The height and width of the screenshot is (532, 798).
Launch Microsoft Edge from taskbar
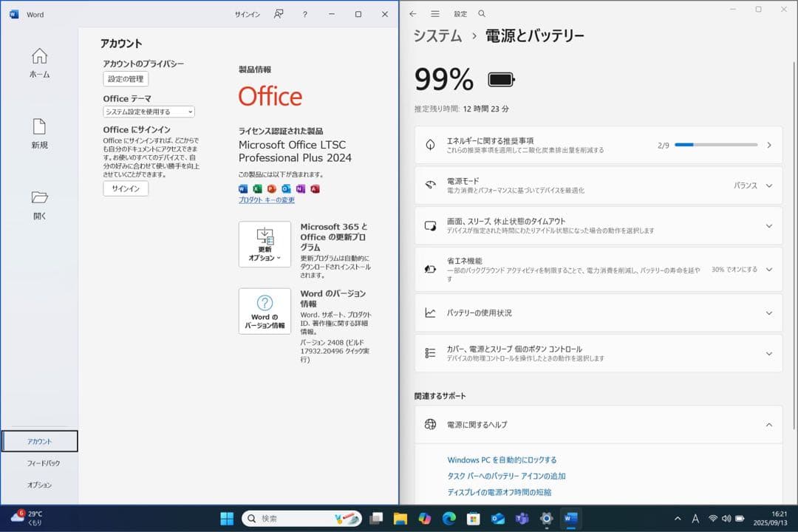[x=449, y=518]
